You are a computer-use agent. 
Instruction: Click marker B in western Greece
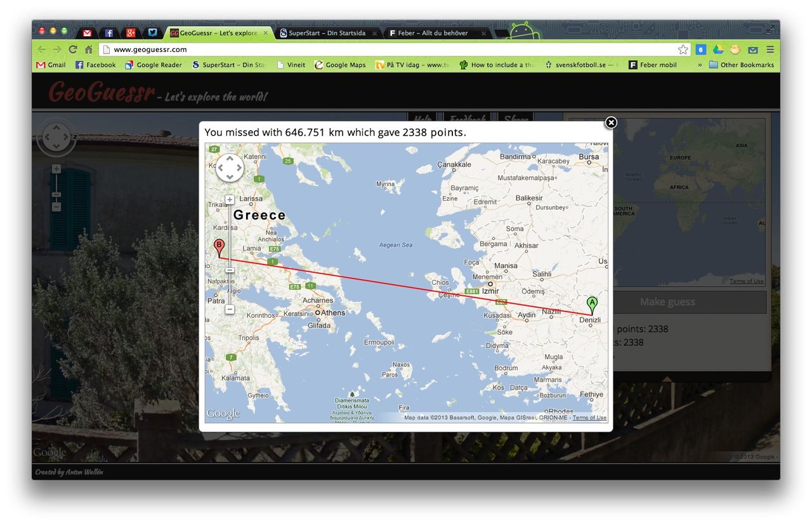click(x=219, y=247)
